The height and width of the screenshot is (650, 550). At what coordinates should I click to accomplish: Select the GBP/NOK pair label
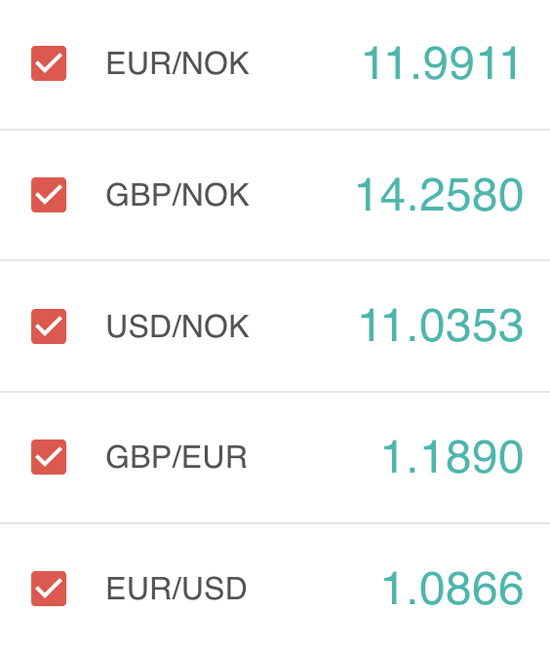(x=177, y=195)
